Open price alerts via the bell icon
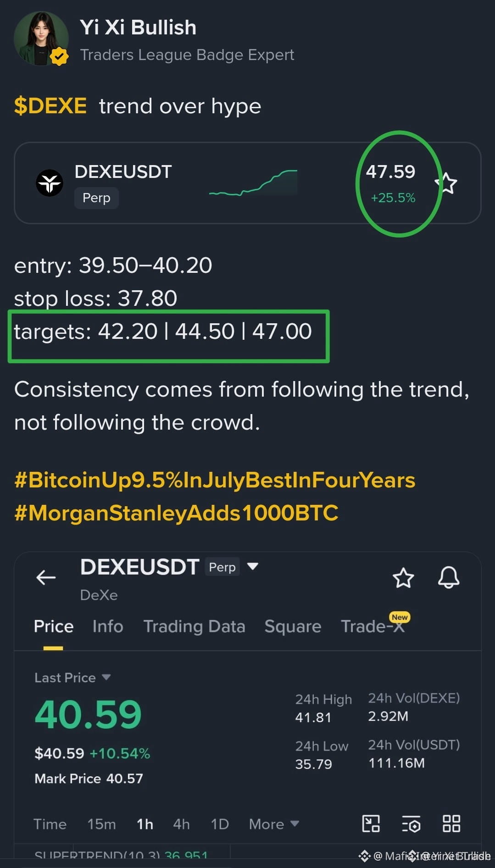The image size is (495, 868). click(448, 577)
